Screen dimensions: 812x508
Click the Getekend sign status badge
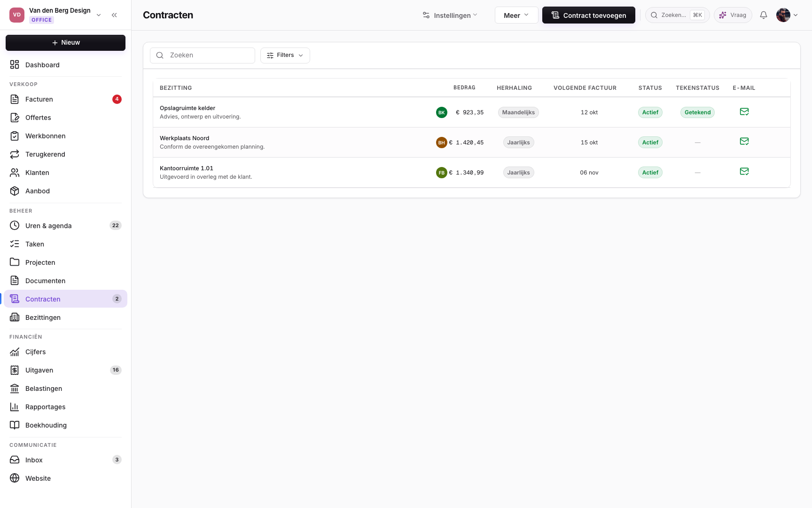click(697, 112)
